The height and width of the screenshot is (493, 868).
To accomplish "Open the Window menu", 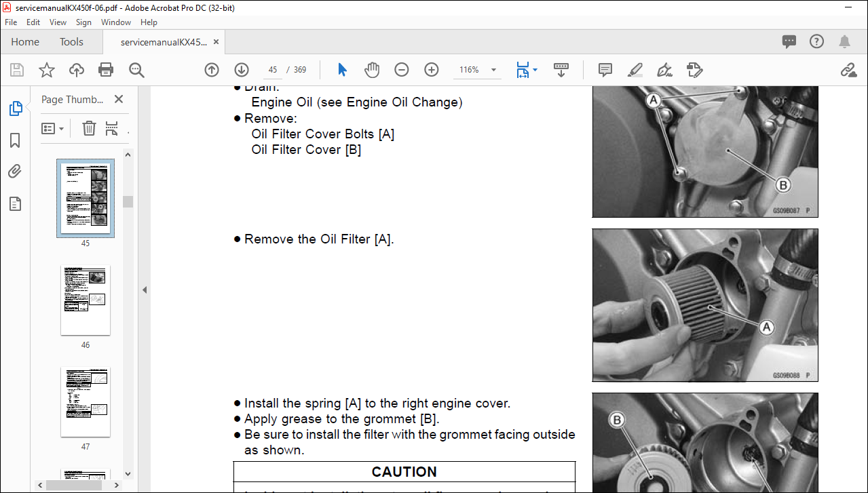I will pyautogui.click(x=116, y=22).
